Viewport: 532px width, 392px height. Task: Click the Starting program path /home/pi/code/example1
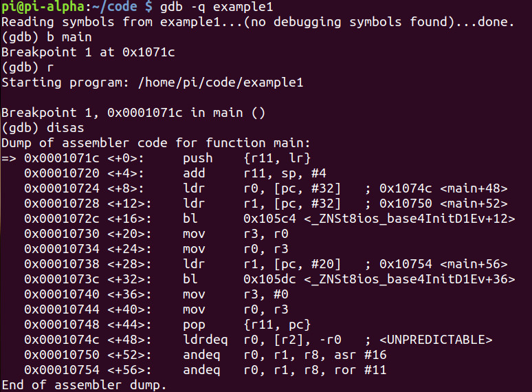(x=220, y=83)
